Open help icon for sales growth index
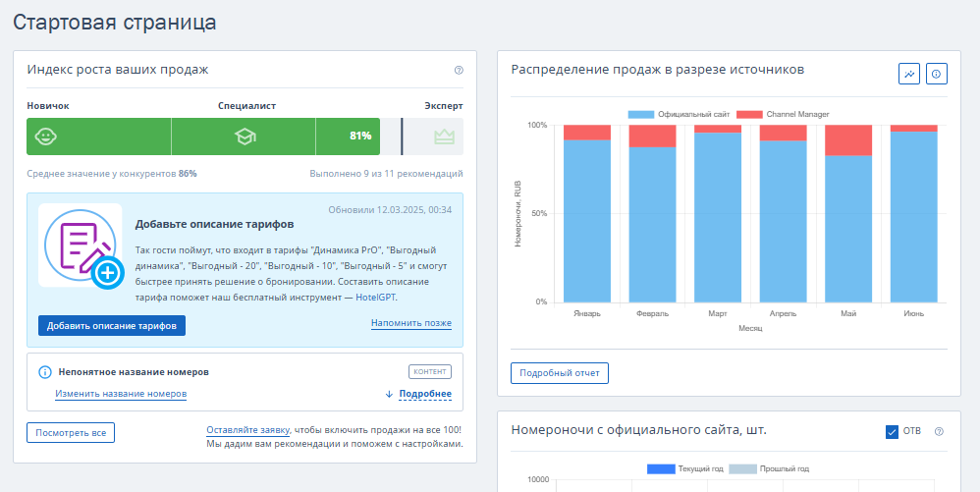 click(x=459, y=70)
